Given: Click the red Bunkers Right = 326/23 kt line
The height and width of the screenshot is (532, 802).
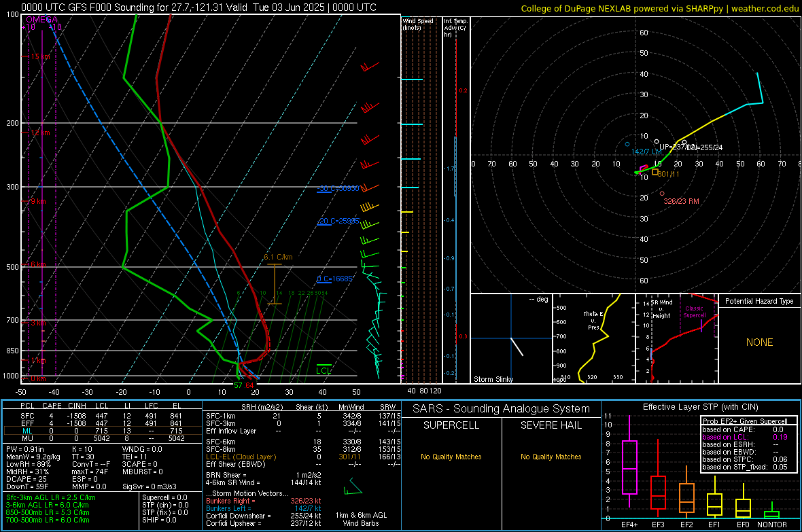Looking at the screenshot, I should (x=264, y=501).
